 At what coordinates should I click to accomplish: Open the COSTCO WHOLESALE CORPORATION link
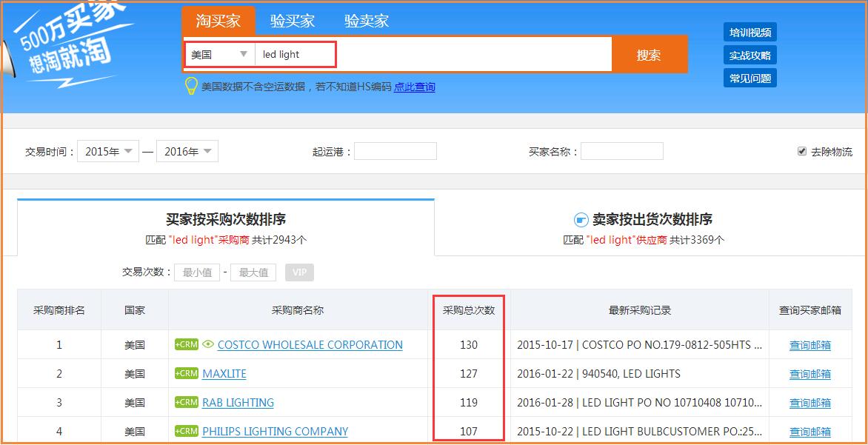click(310, 345)
